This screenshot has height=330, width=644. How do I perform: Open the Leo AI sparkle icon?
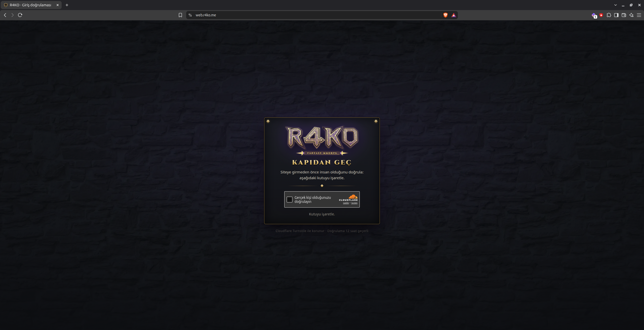click(x=631, y=15)
